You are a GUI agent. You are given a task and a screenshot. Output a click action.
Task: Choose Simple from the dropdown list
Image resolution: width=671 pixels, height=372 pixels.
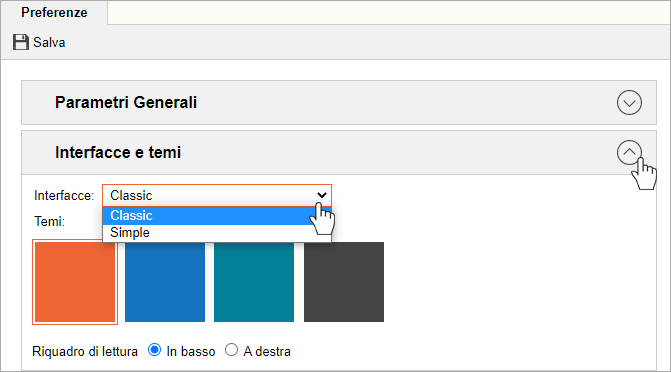(217, 233)
